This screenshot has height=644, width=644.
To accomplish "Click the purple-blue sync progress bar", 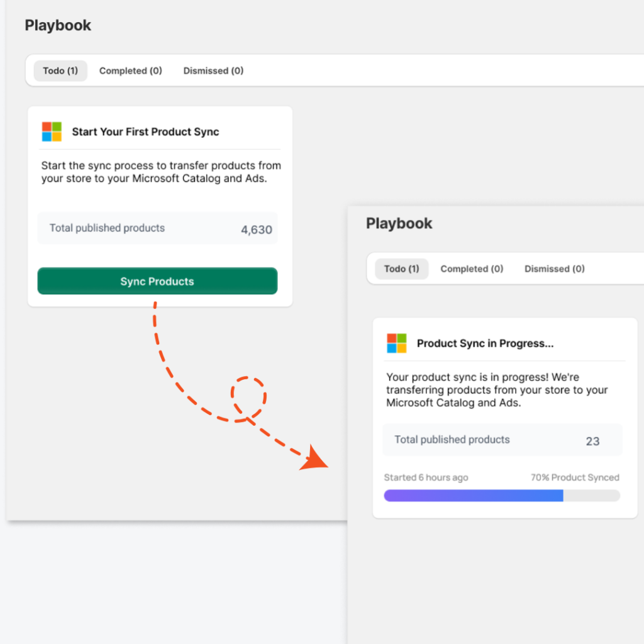I will (474, 496).
